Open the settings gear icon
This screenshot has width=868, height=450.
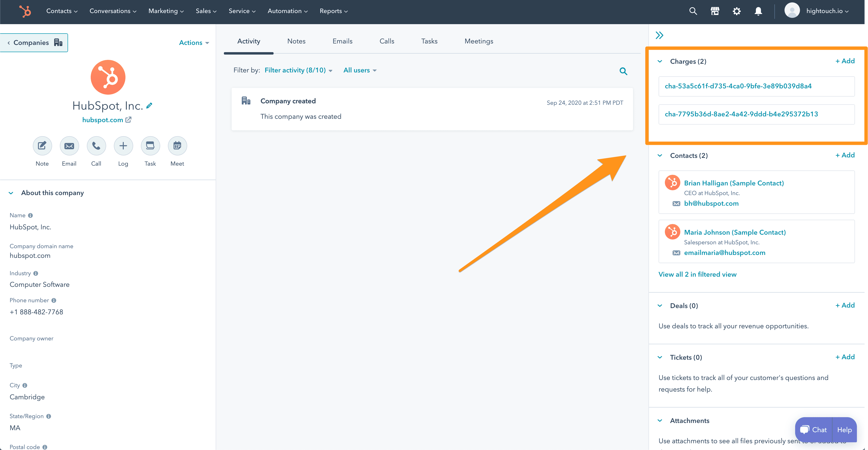click(737, 11)
